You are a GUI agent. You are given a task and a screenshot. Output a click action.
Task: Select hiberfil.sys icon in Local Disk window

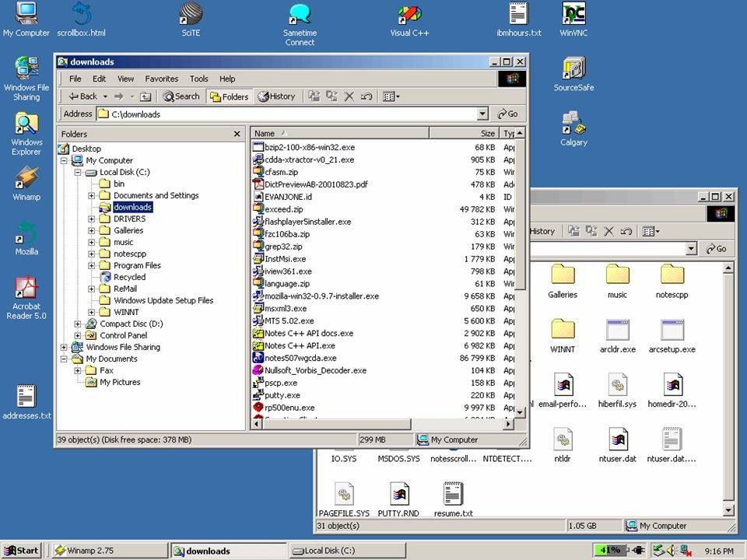pyautogui.click(x=617, y=390)
